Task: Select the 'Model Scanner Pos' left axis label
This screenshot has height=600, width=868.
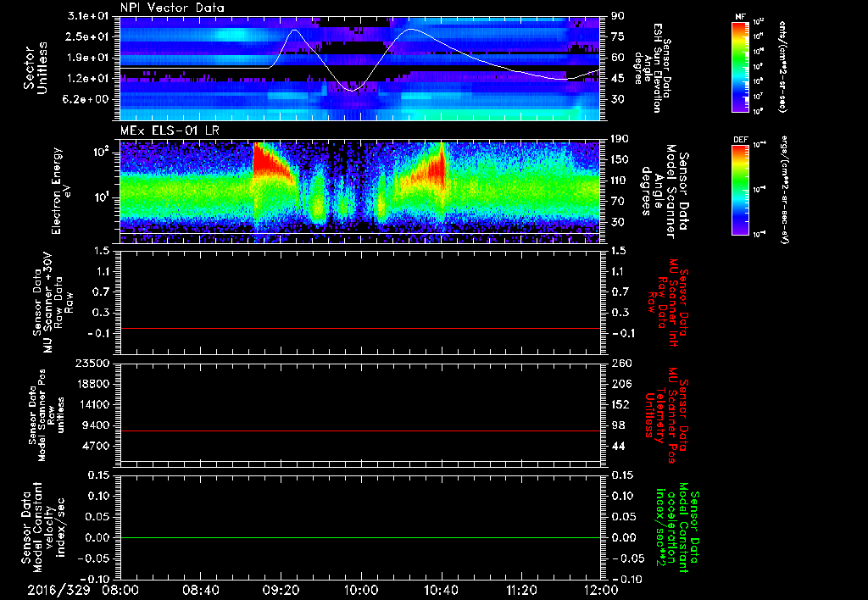Action: click(47, 415)
